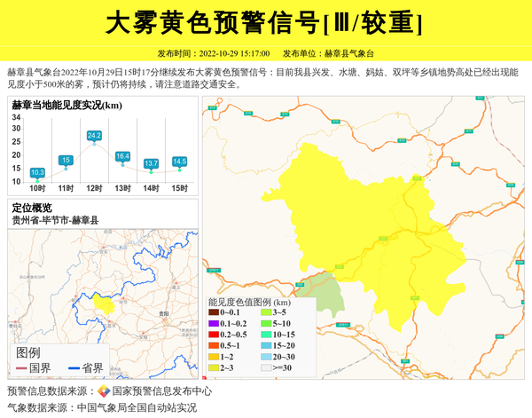Click the 14.5 data label at 15时
The height and width of the screenshot is (418, 532).
coord(180,161)
